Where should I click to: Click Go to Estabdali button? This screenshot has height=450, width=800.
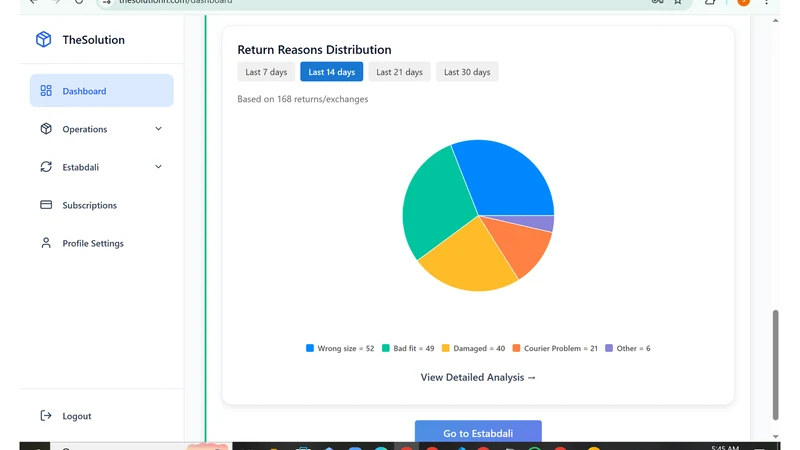tap(478, 432)
